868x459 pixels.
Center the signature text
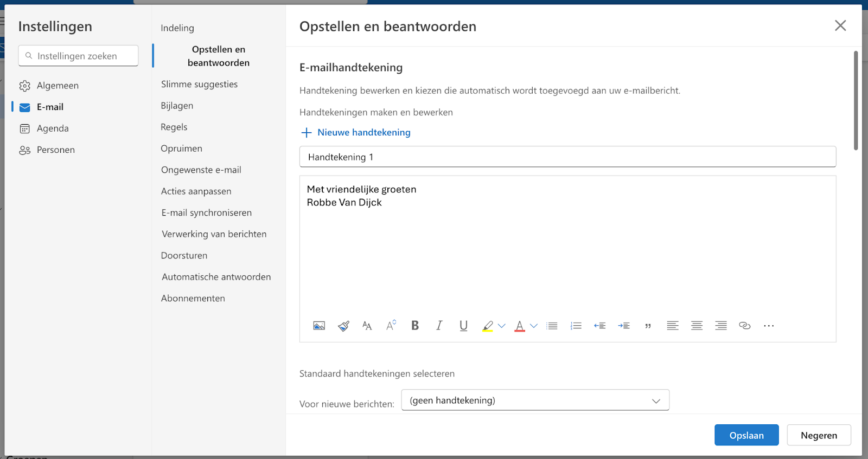697,326
